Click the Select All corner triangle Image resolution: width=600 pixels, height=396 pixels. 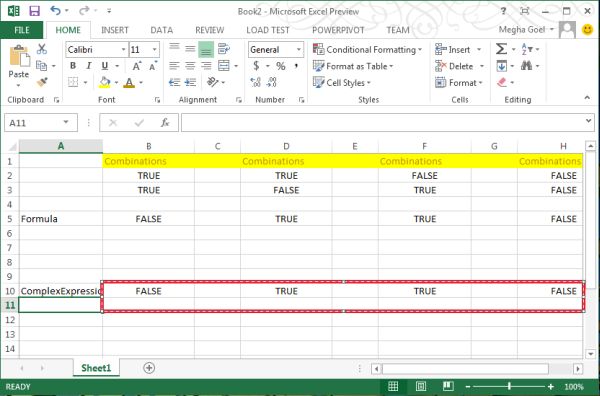tap(12, 147)
